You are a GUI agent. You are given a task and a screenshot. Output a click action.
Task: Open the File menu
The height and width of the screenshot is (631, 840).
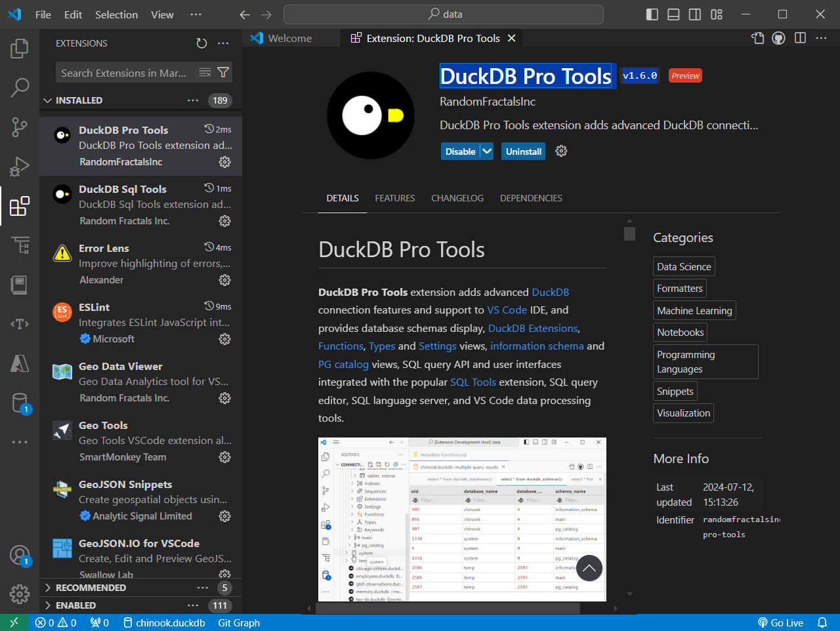pyautogui.click(x=43, y=14)
